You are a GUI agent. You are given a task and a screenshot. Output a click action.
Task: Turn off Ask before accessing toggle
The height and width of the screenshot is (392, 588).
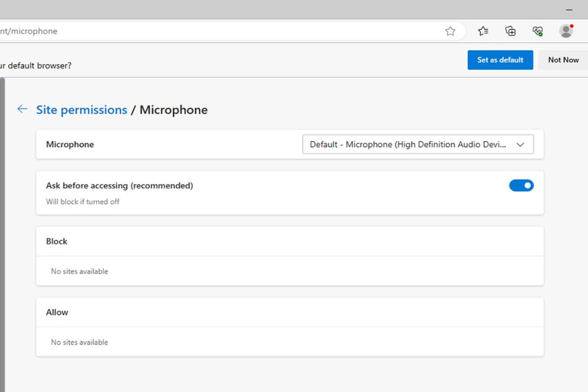click(x=521, y=185)
